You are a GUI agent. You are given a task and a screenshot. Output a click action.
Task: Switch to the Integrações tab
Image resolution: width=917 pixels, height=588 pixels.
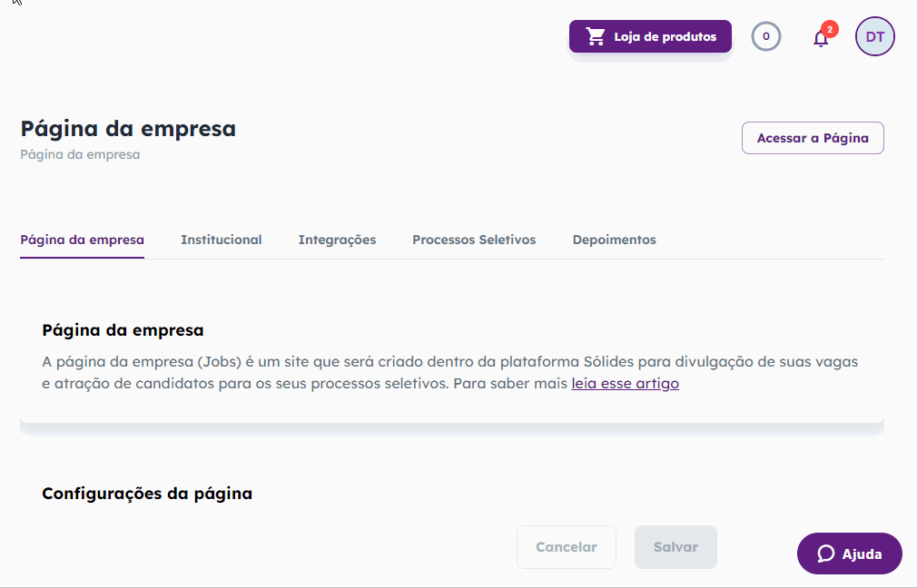[337, 240]
